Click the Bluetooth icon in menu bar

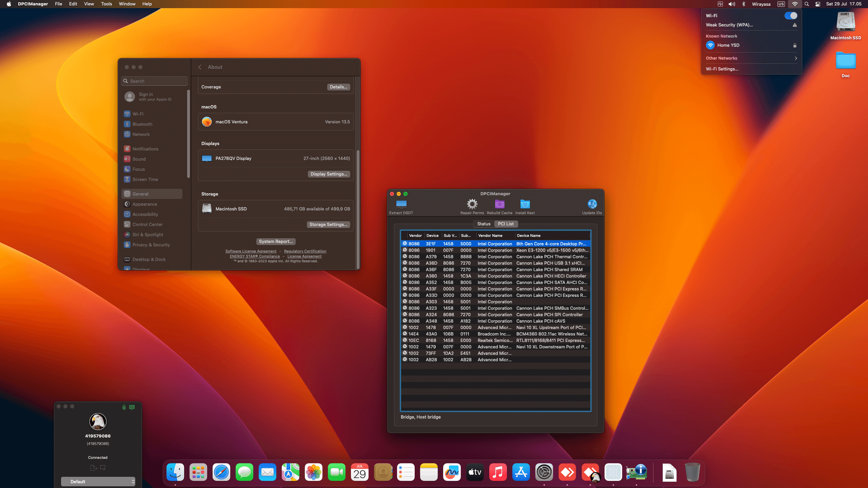point(743,4)
